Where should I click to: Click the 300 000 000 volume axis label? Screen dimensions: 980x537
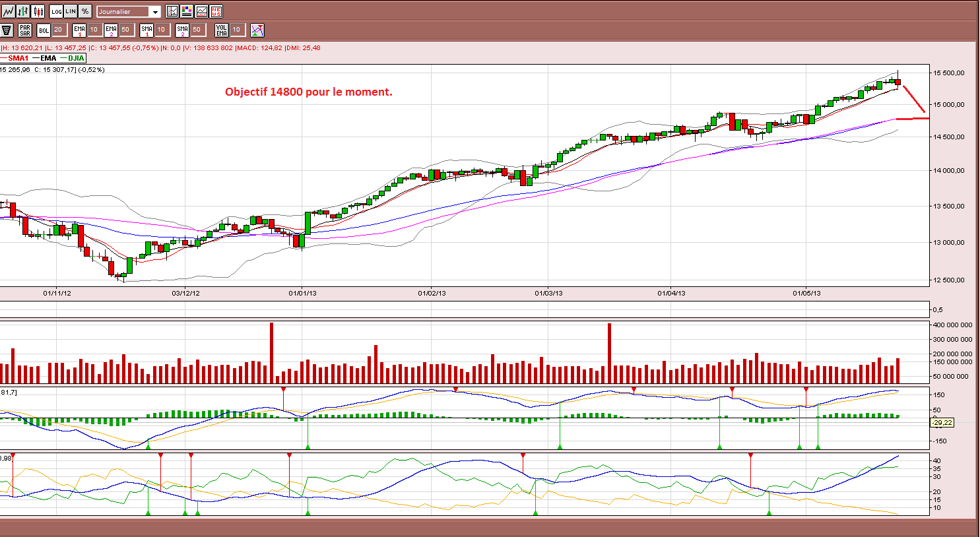[x=953, y=339]
